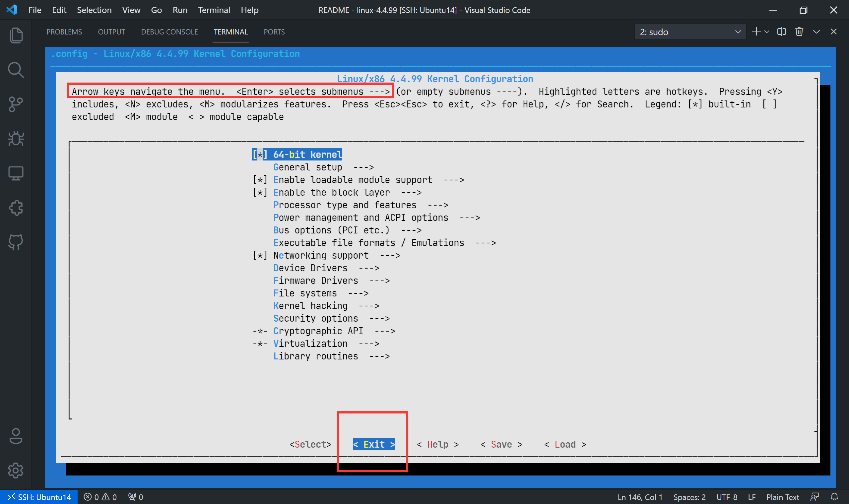The height and width of the screenshot is (504, 849).
Task: Open the Help menu
Action: pyautogui.click(x=250, y=10)
